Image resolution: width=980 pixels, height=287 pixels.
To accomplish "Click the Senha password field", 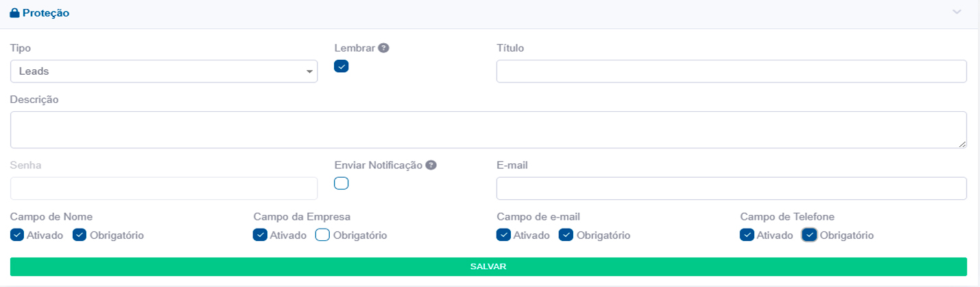I will pyautogui.click(x=164, y=188).
